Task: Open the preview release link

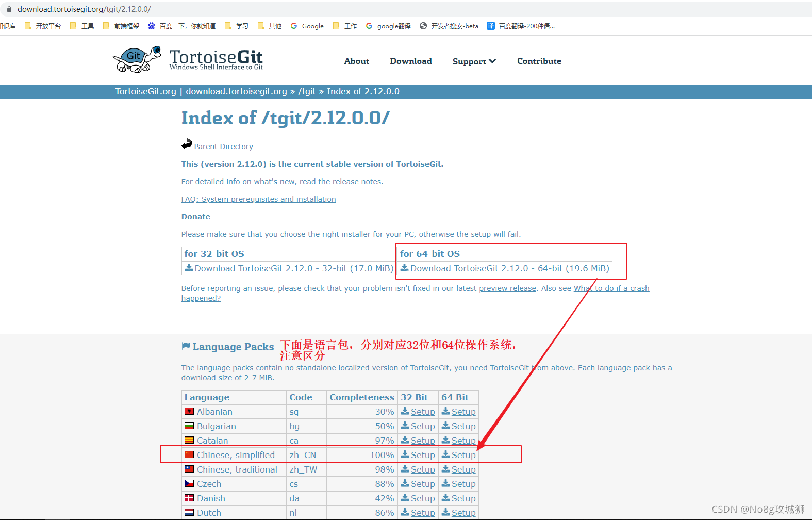Action: (x=507, y=288)
